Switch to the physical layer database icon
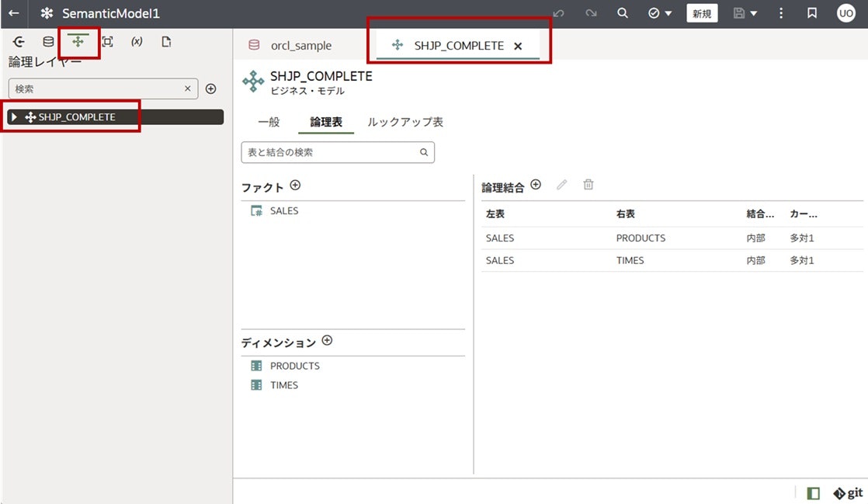The width and height of the screenshot is (868, 504). coord(49,41)
